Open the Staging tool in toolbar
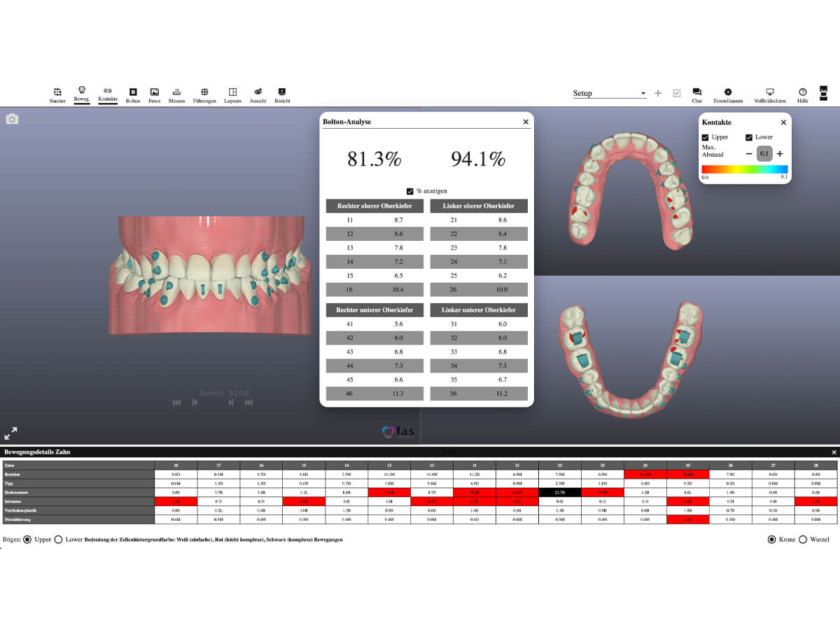 point(57,95)
